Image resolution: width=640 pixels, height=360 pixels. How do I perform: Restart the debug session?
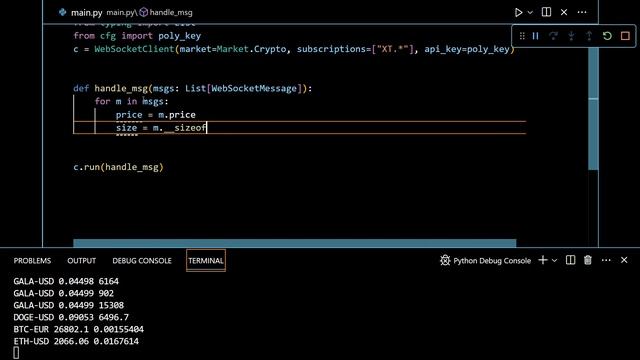point(607,36)
